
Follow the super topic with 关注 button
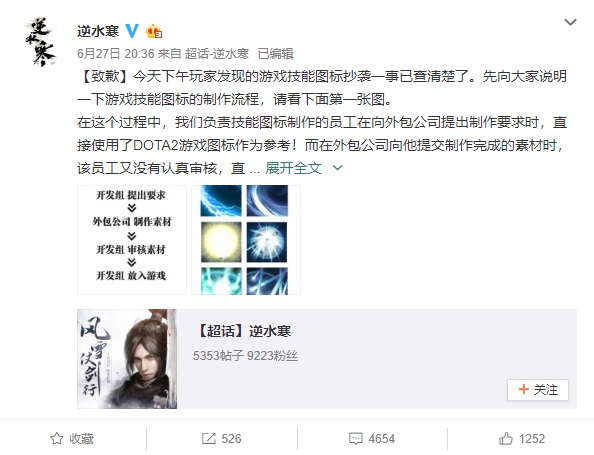538,389
